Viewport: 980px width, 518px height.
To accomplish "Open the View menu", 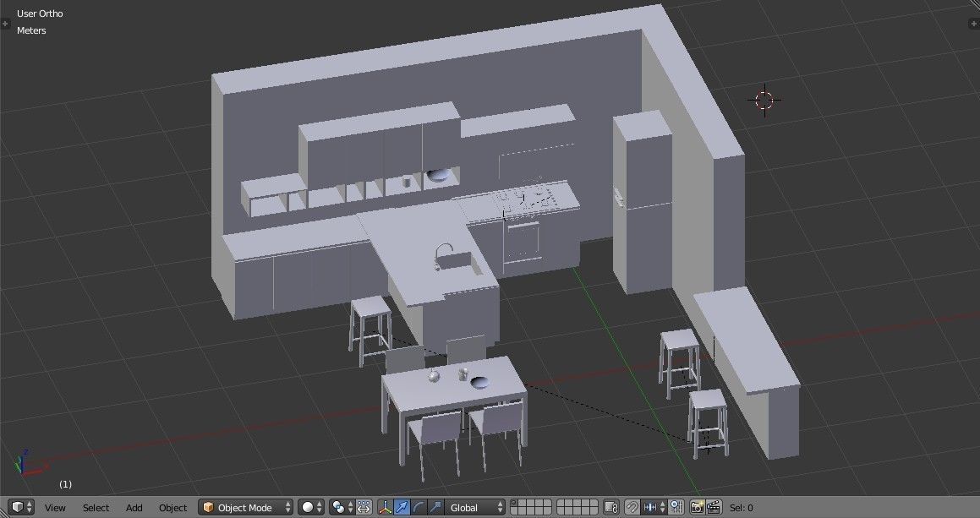I will [x=55, y=508].
